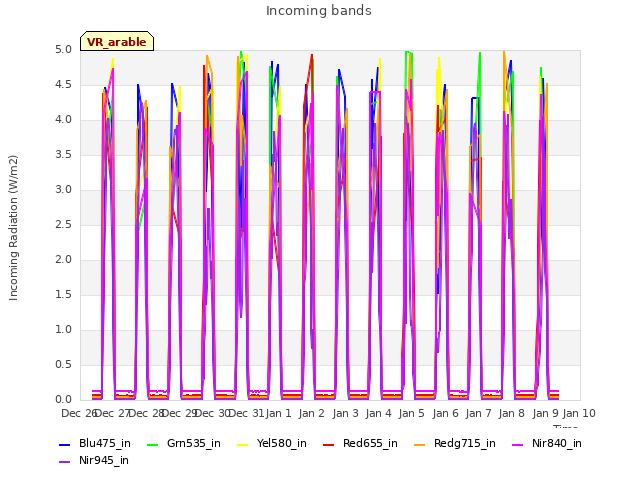Click the 0.0 y-axis tick label
The image size is (640, 480).
click(x=63, y=400)
